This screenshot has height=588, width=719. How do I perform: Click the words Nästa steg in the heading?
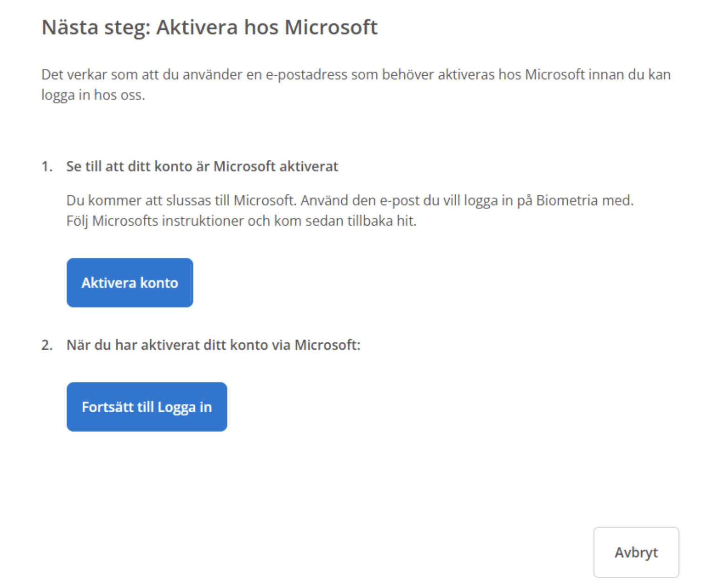pos(96,27)
